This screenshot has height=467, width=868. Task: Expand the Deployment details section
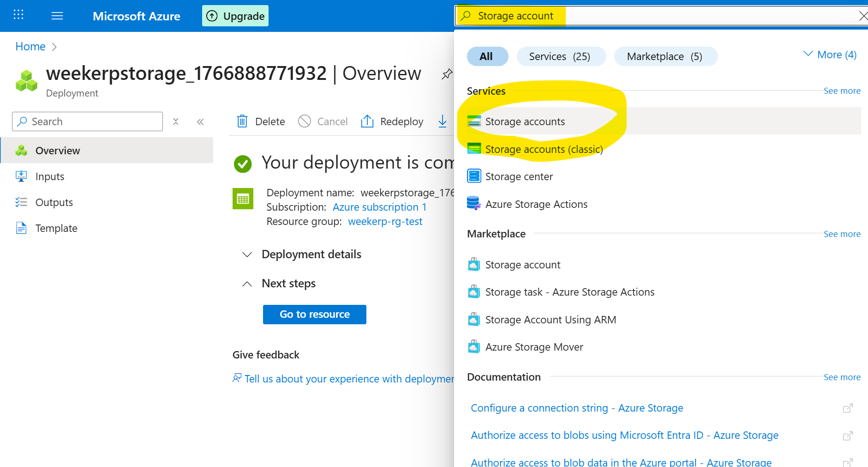(247, 255)
